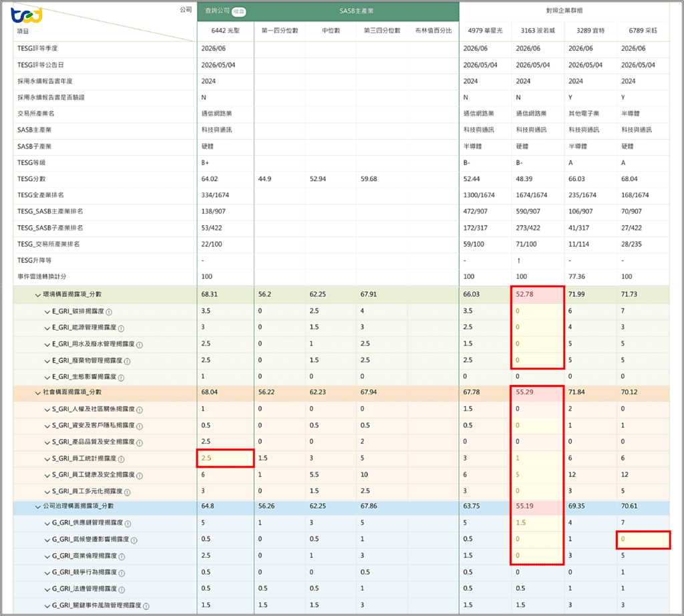Click the TESG評等季度 row label
Image resolution: width=684 pixels, height=616 pixels.
click(x=37, y=48)
